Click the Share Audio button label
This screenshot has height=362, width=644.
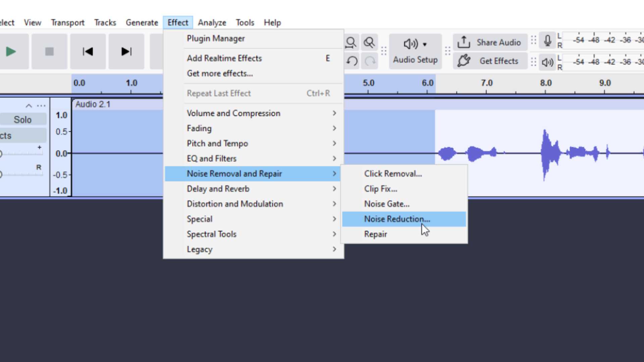point(499,43)
